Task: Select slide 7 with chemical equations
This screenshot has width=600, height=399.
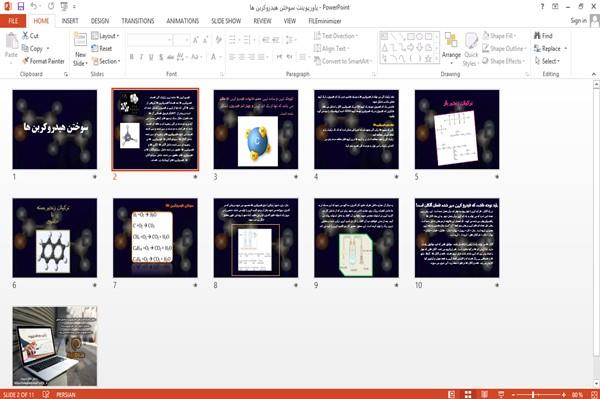Action: (155, 238)
